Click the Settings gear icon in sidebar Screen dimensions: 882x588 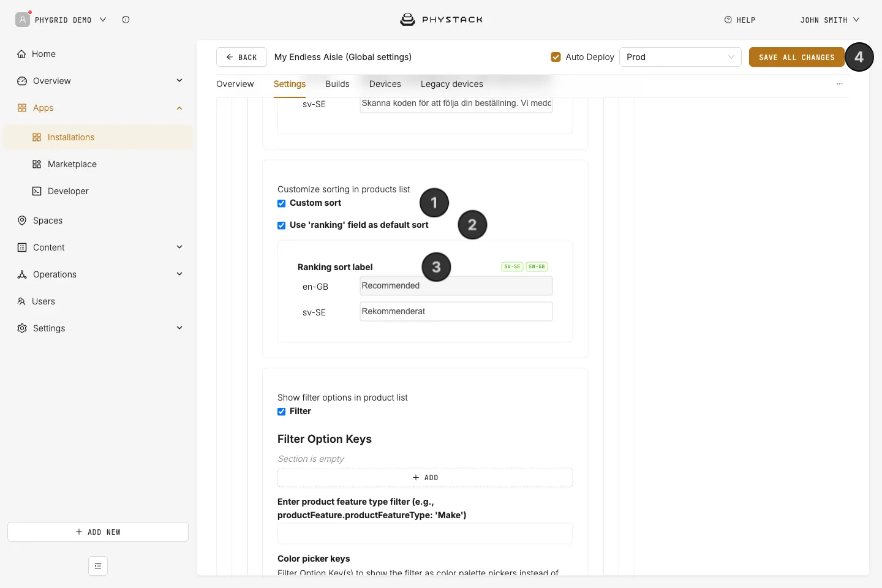tap(22, 328)
